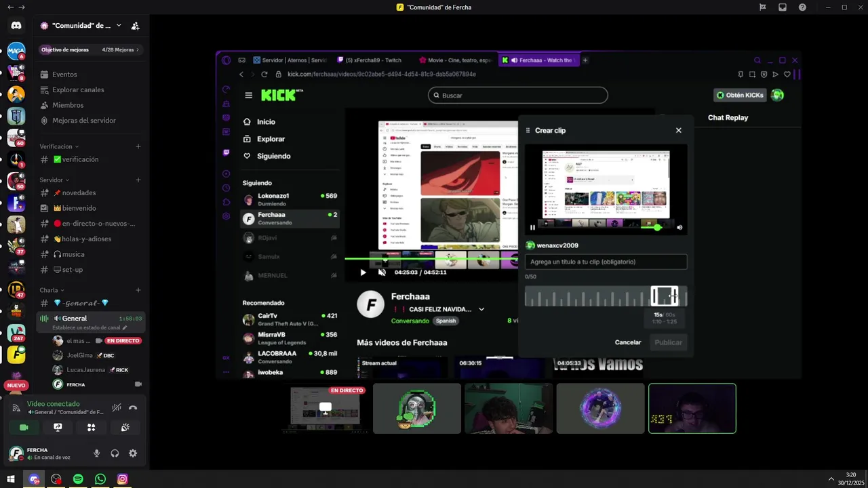Share your screen in Discord
This screenshot has height=488, width=868.
(x=58, y=427)
